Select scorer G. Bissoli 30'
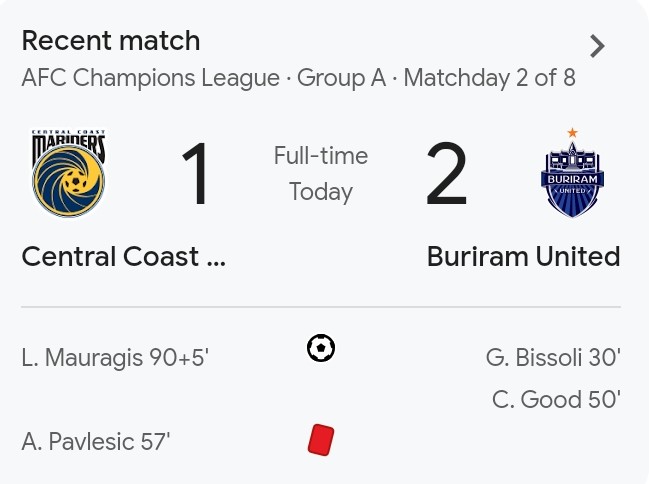The height and width of the screenshot is (484, 649). (x=553, y=357)
